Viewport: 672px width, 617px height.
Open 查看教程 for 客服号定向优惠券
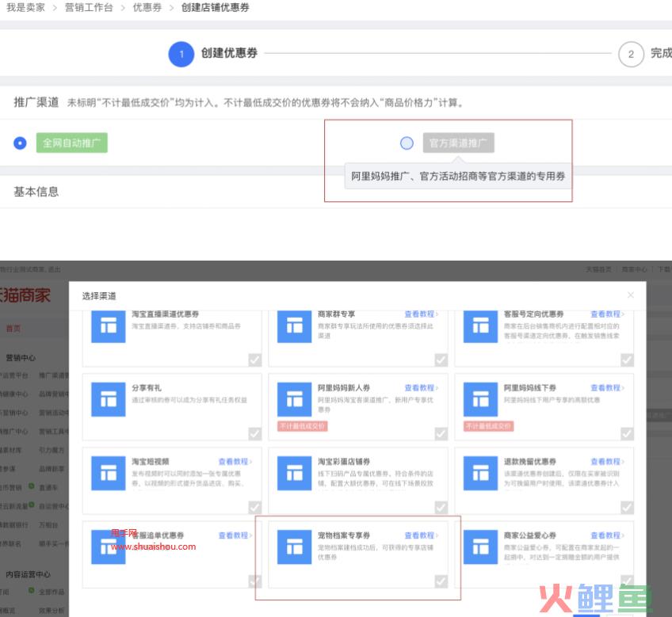pos(607,314)
